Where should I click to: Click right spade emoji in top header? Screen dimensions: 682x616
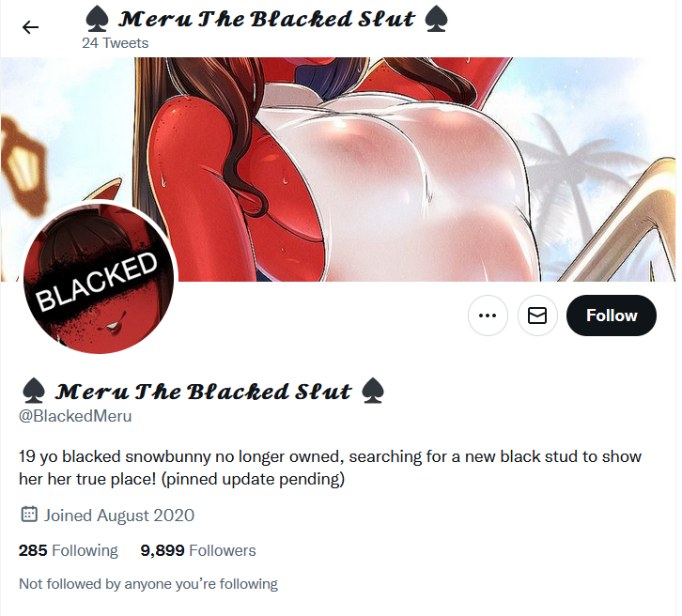436,20
